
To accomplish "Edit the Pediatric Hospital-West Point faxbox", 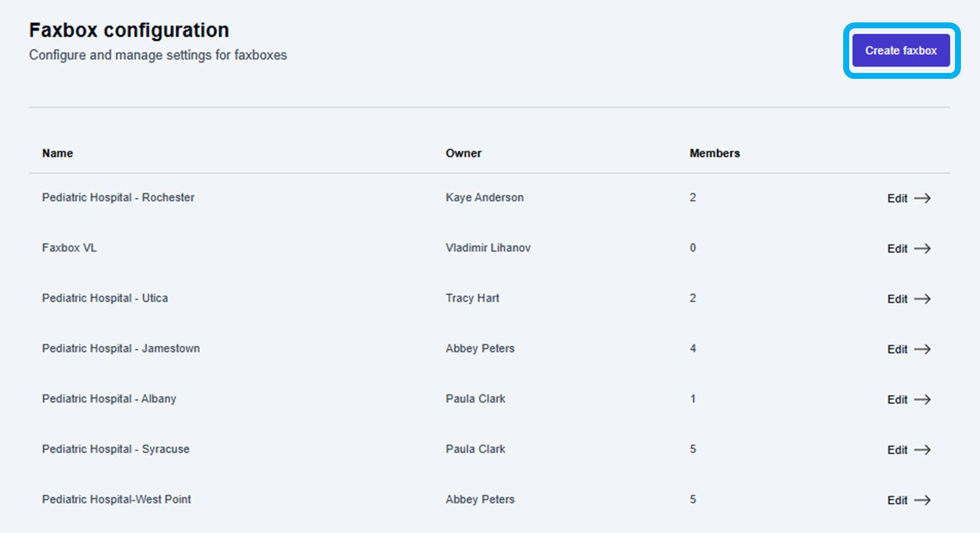I will pyautogui.click(x=897, y=500).
